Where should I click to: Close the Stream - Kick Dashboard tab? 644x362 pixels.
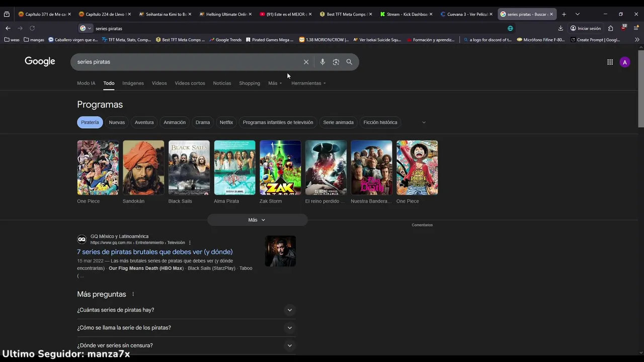431,14
